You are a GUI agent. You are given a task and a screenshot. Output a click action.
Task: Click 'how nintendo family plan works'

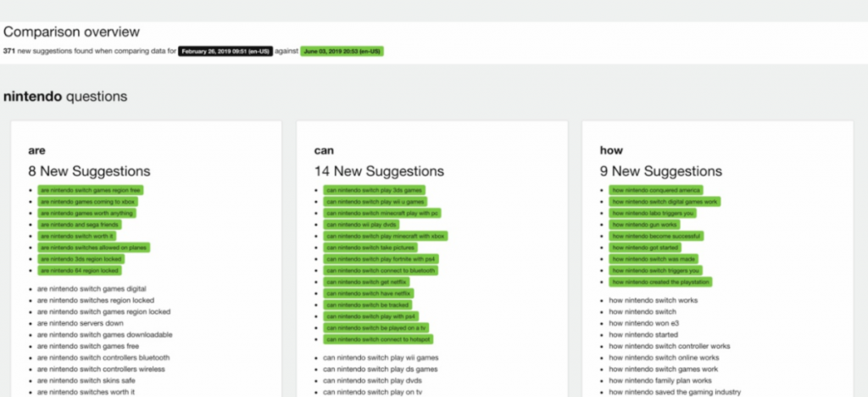[660, 381]
